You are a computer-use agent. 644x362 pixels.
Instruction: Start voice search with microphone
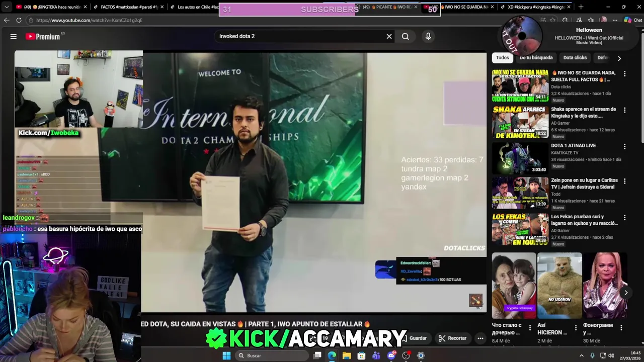tap(428, 36)
